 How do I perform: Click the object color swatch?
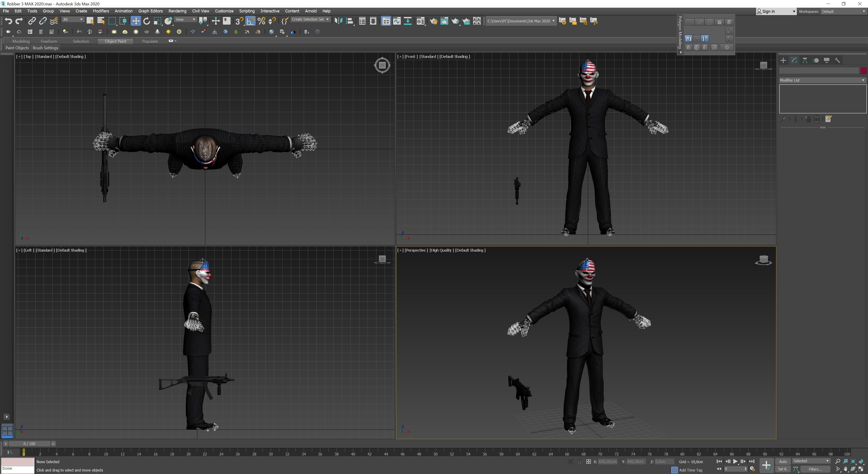863,70
